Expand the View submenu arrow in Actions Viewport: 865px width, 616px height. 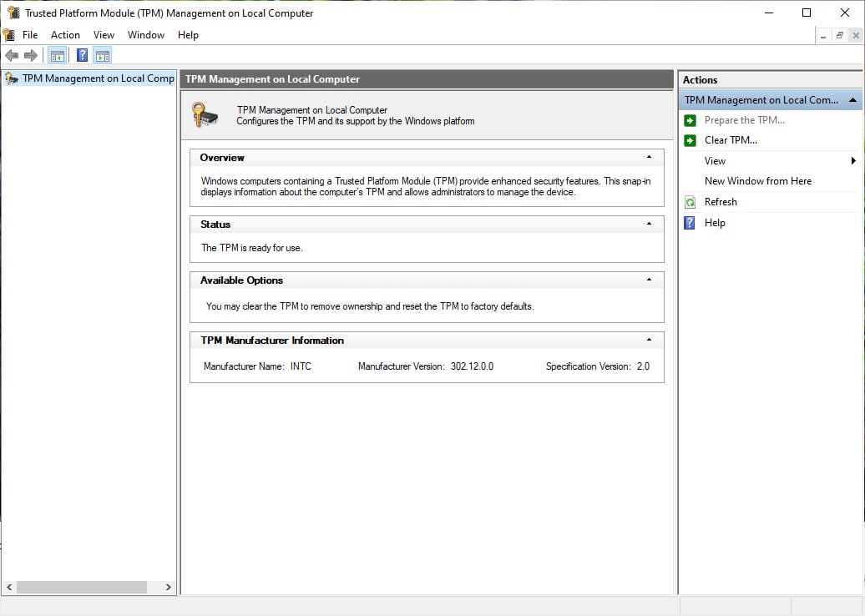pos(853,161)
